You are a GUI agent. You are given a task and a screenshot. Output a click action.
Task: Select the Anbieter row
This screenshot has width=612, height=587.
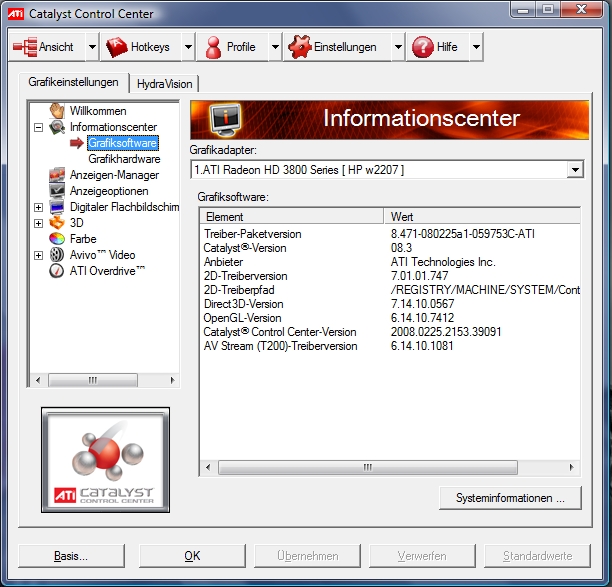tap(390, 262)
